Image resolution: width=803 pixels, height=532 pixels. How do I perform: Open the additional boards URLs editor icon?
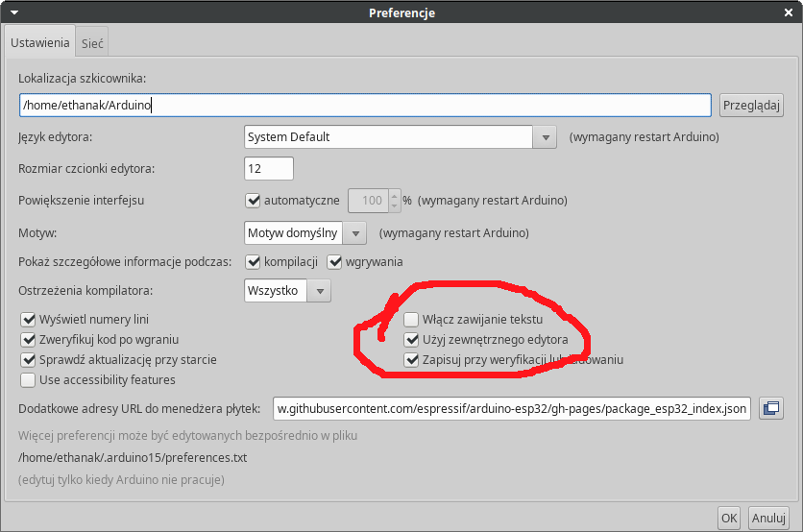770,408
